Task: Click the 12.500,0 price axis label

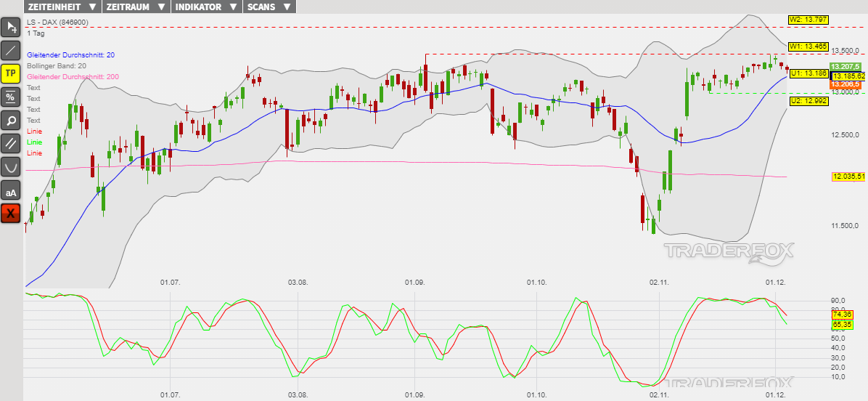Action: click(845, 135)
